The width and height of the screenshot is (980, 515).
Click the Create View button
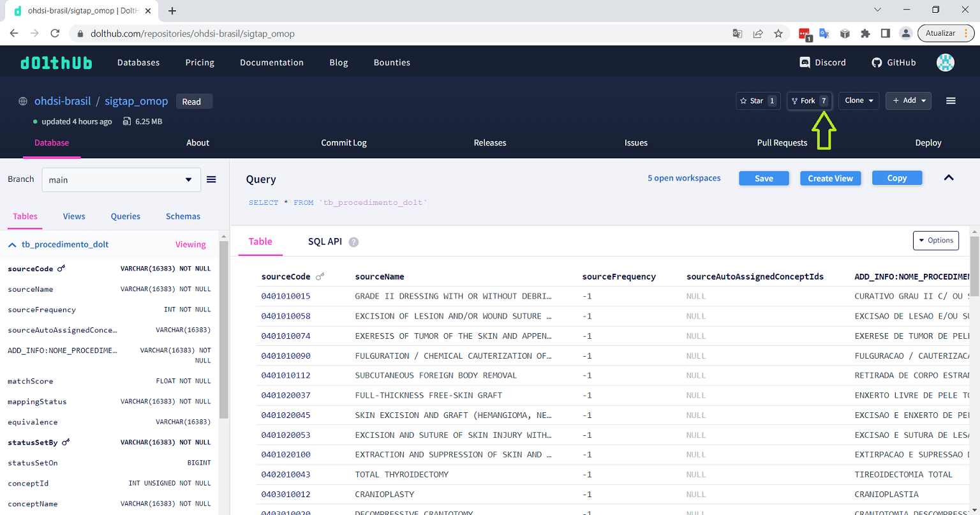[x=831, y=178]
